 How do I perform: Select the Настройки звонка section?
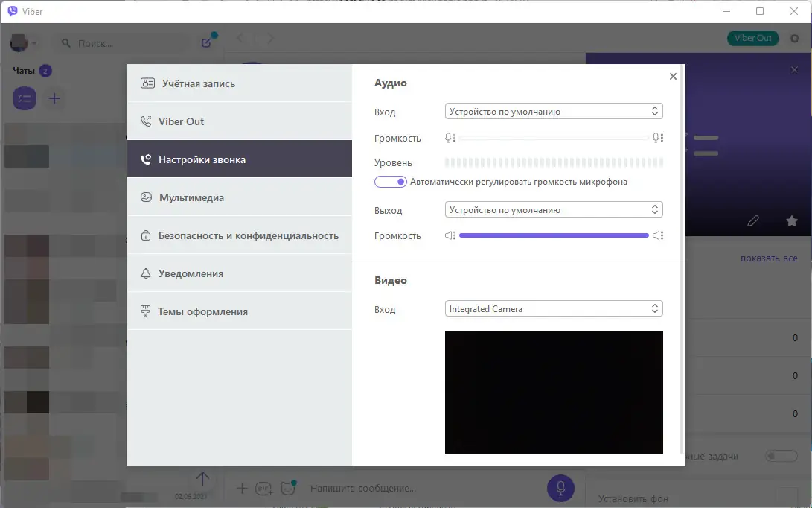239,159
